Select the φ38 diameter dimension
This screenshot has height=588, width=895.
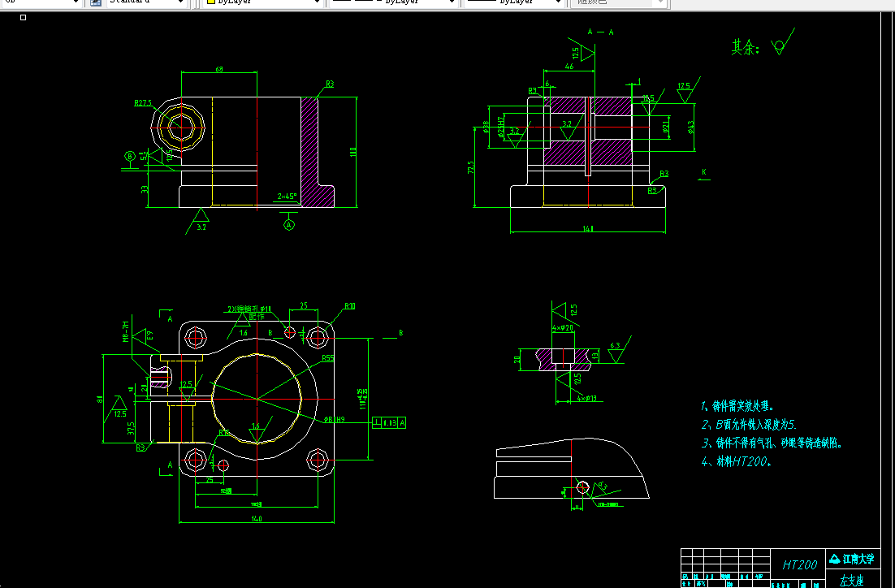point(486,127)
